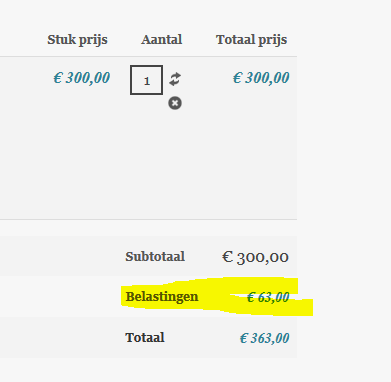The image size is (391, 382).
Task: Click the Subtotaal amount € 300,00
Action: pyautogui.click(x=255, y=257)
